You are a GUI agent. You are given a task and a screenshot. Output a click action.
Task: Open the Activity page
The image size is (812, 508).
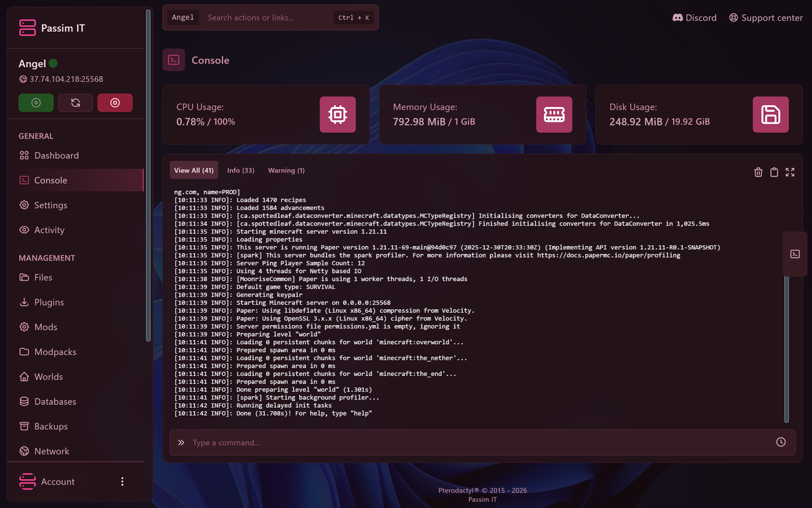tap(75, 230)
